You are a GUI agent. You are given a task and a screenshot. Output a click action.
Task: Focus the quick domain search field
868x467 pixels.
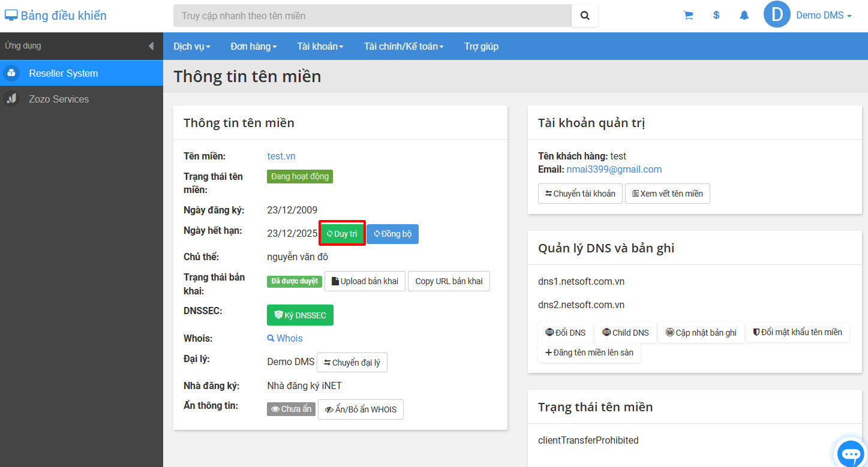[373, 16]
